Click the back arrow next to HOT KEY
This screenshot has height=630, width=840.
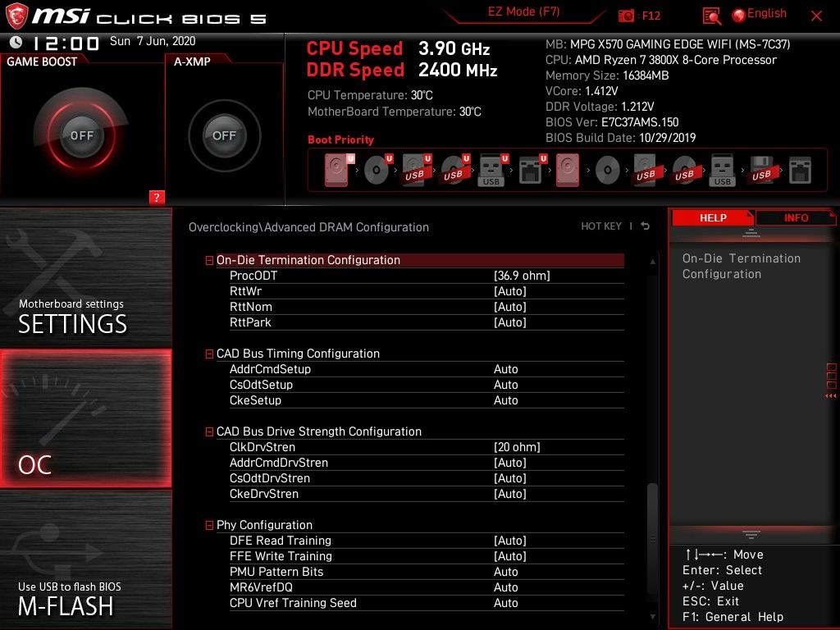646,226
